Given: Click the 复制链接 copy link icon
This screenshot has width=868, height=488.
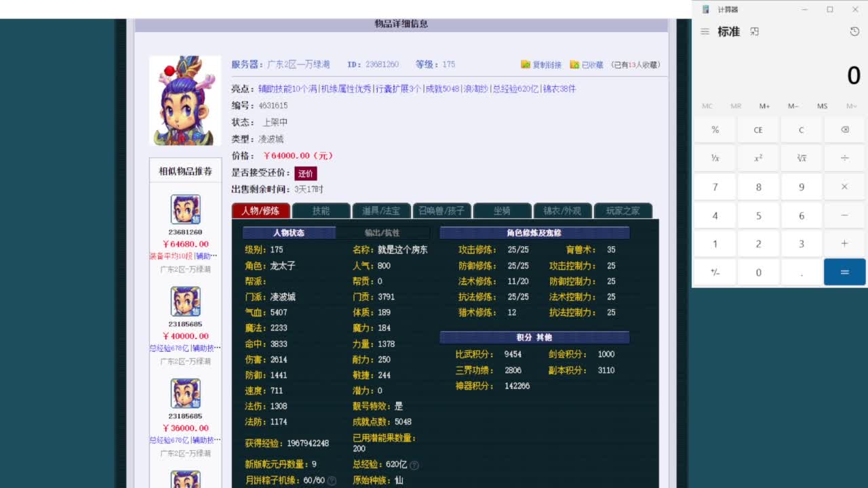Looking at the screenshot, I should tap(526, 64).
